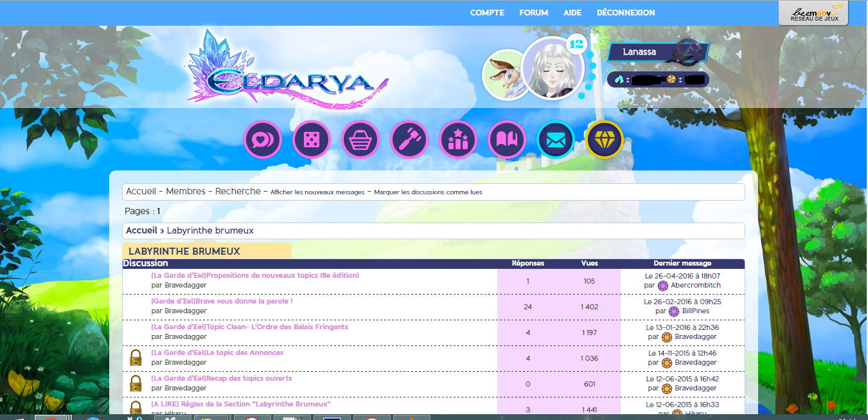
Task: Open the auction hammer market icon
Action: 409,140
